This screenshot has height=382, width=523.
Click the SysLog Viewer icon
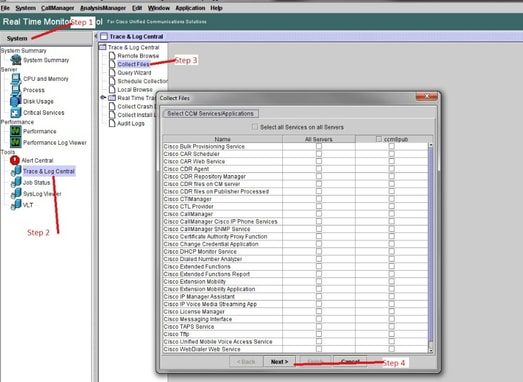coord(16,194)
